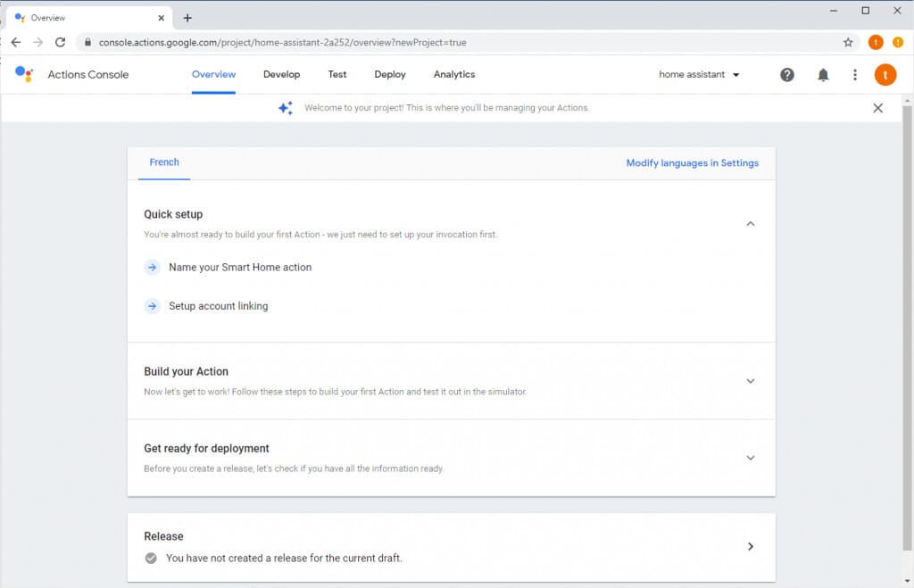Viewport: 914px width, 588px height.
Task: Click the scrollbar down arrow
Action: click(x=907, y=581)
